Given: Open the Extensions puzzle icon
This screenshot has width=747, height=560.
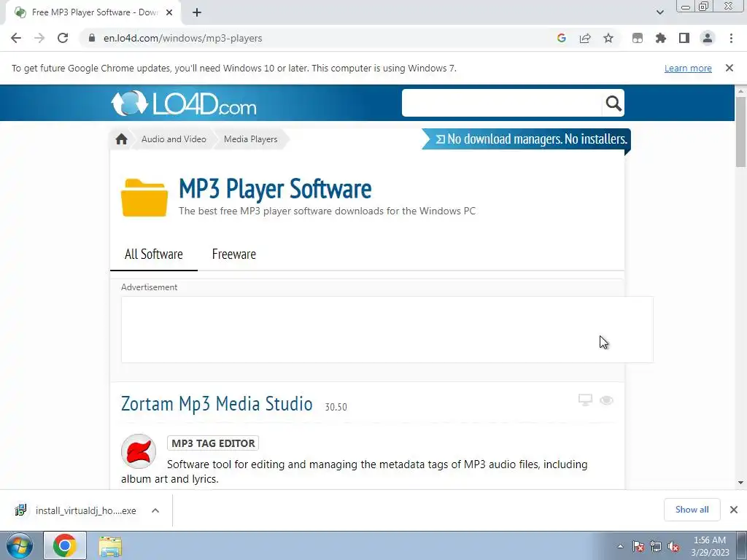Looking at the screenshot, I should (x=661, y=38).
